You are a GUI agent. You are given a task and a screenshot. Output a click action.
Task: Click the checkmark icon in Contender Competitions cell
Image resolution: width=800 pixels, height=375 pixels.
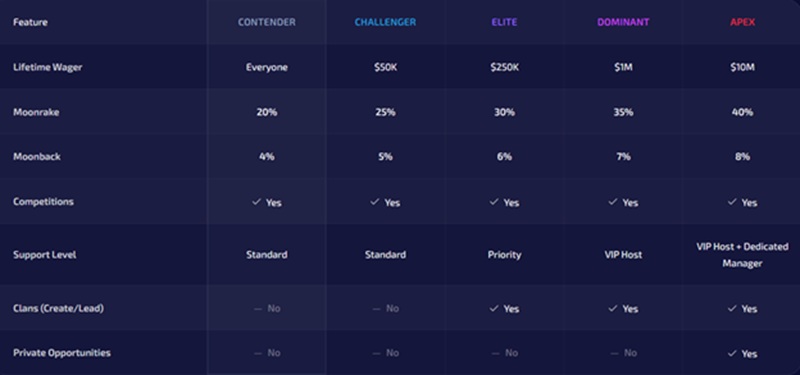point(256,202)
